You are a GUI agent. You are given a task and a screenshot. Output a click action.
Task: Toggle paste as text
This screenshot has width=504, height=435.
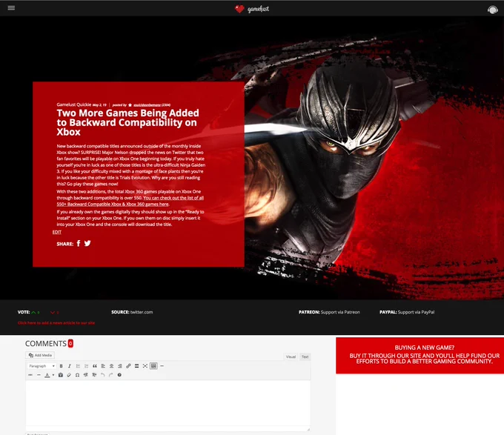(61, 375)
